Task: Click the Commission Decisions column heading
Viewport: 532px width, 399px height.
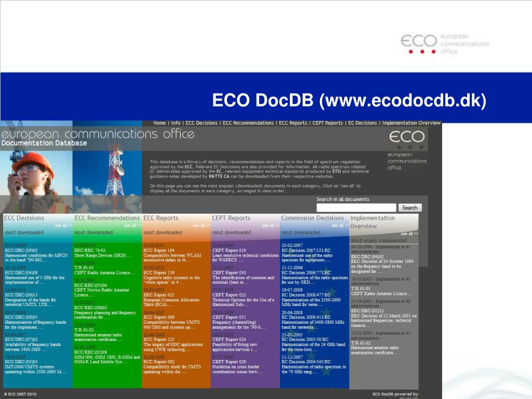Action: [312, 218]
